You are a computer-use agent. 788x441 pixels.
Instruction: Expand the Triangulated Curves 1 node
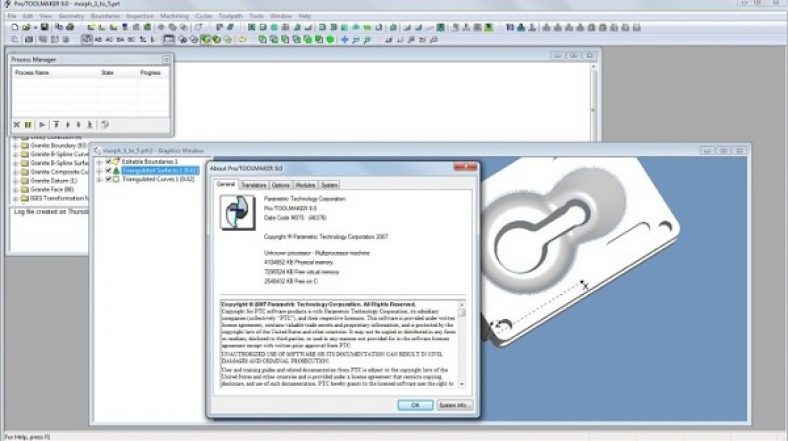(100, 179)
